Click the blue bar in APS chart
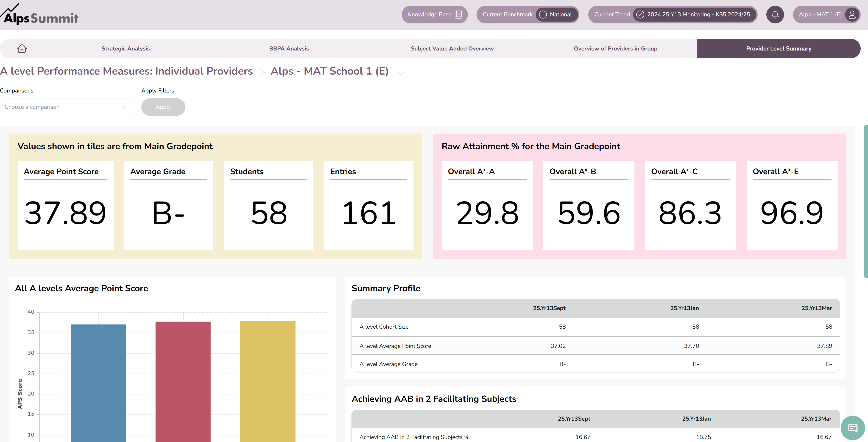The width and height of the screenshot is (868, 442). [98, 383]
